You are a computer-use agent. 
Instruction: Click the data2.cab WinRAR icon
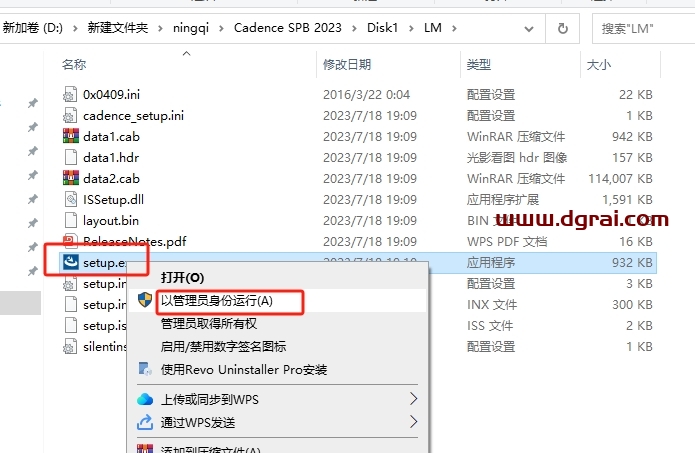pos(70,178)
